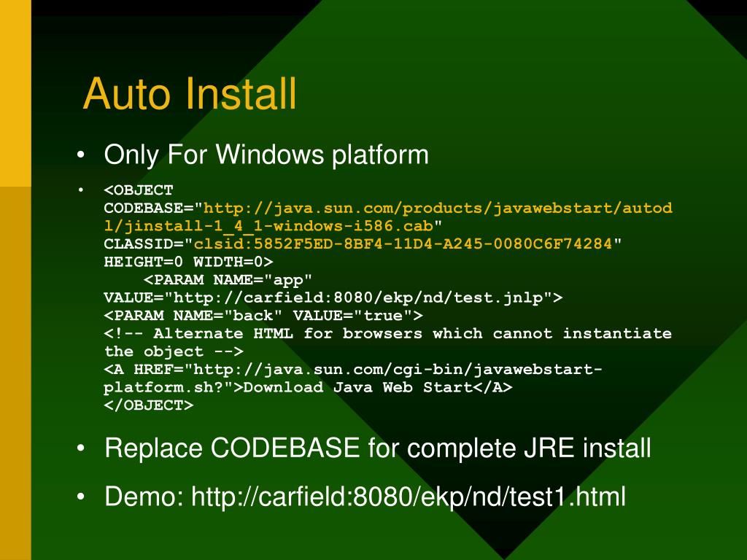747x560 pixels.
Task: Select the 'Only For Windows platform' bullet
Action: tap(266, 155)
